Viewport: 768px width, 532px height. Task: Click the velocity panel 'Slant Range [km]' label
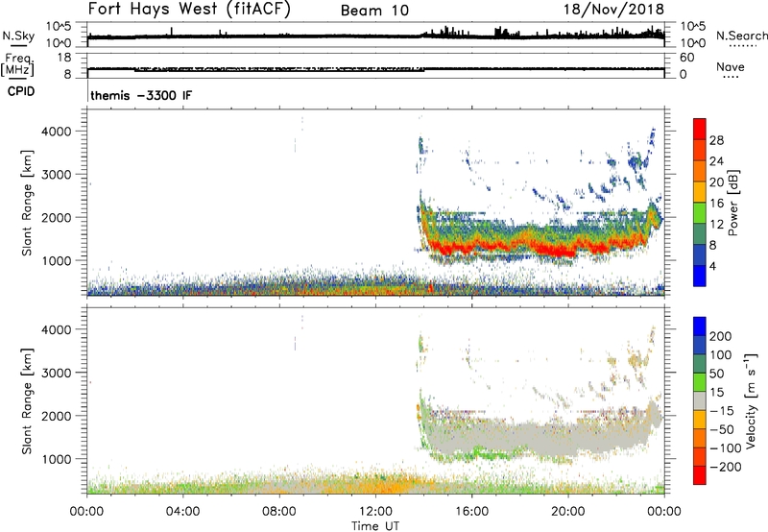27,401
